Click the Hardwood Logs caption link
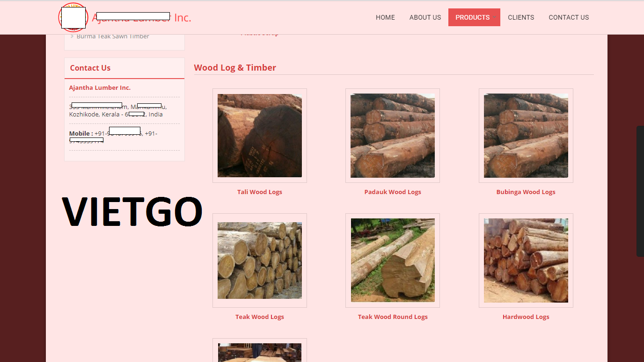This screenshot has height=362, width=644. (525, 317)
